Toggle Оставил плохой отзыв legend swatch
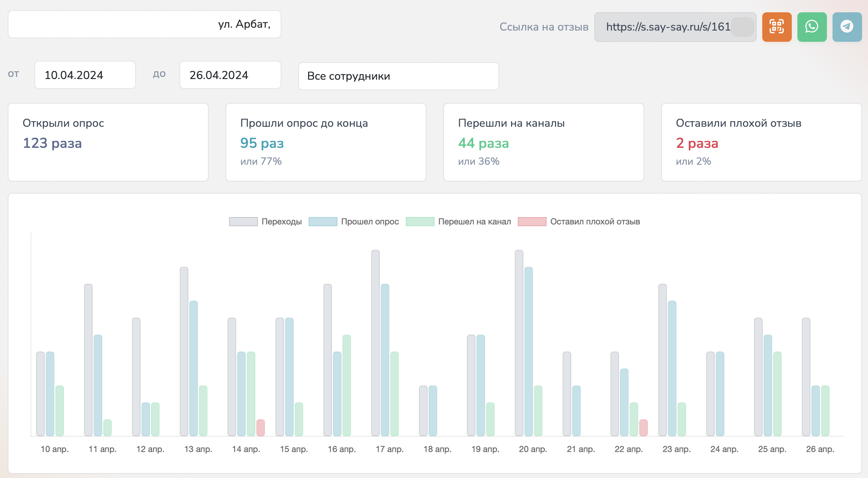868x478 pixels. tap(532, 222)
